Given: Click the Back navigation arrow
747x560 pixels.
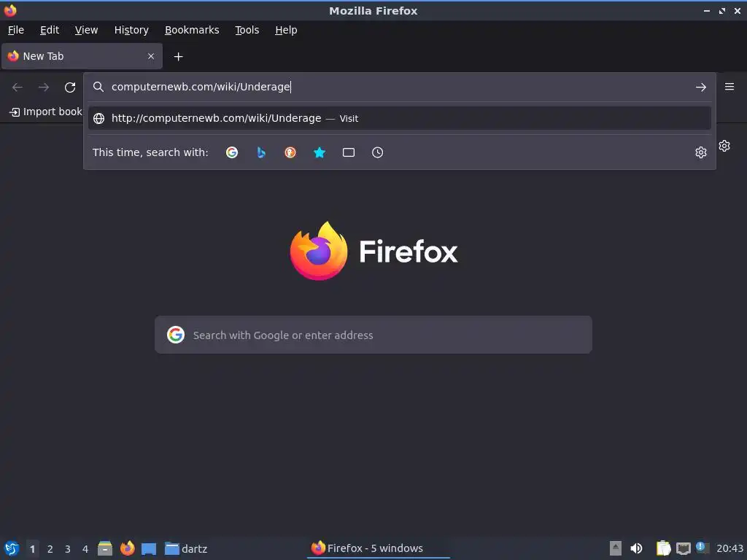Looking at the screenshot, I should (x=18, y=87).
